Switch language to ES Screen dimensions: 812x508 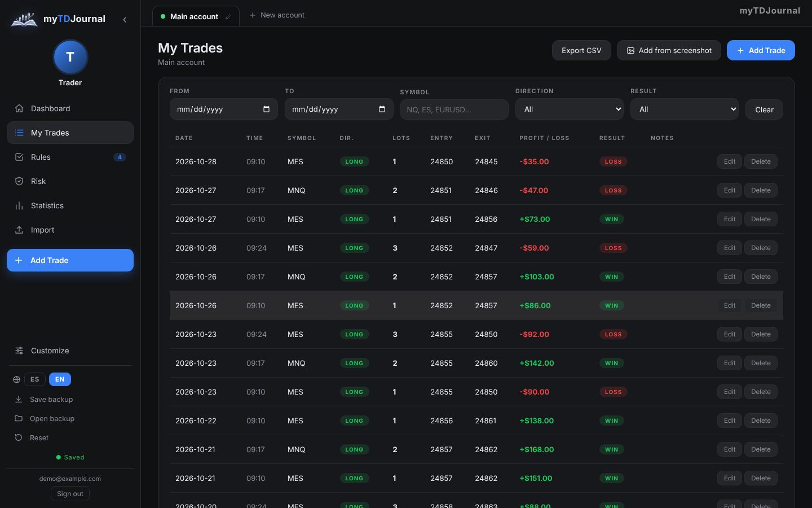click(35, 379)
